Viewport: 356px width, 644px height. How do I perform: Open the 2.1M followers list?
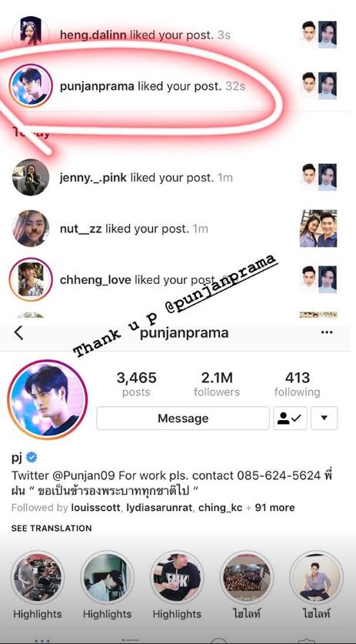tap(216, 384)
